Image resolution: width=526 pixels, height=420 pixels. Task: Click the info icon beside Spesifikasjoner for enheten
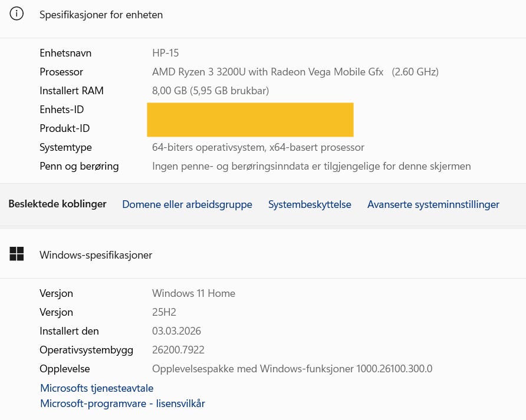(x=17, y=15)
